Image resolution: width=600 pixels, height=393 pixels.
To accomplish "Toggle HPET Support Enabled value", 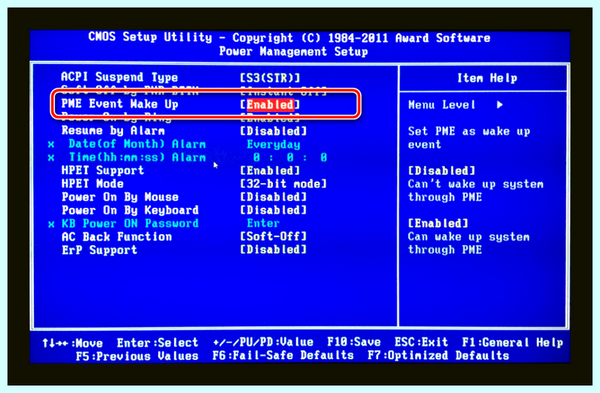I will [270, 171].
